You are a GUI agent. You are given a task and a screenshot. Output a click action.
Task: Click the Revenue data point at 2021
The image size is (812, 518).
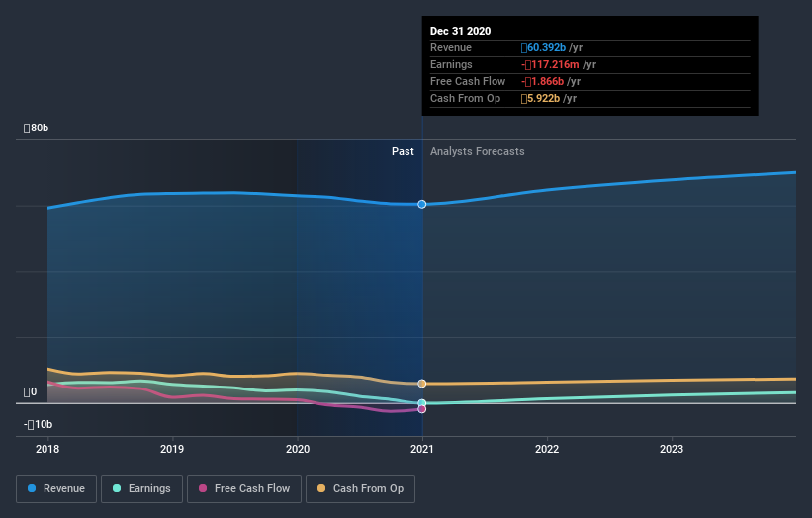422,204
